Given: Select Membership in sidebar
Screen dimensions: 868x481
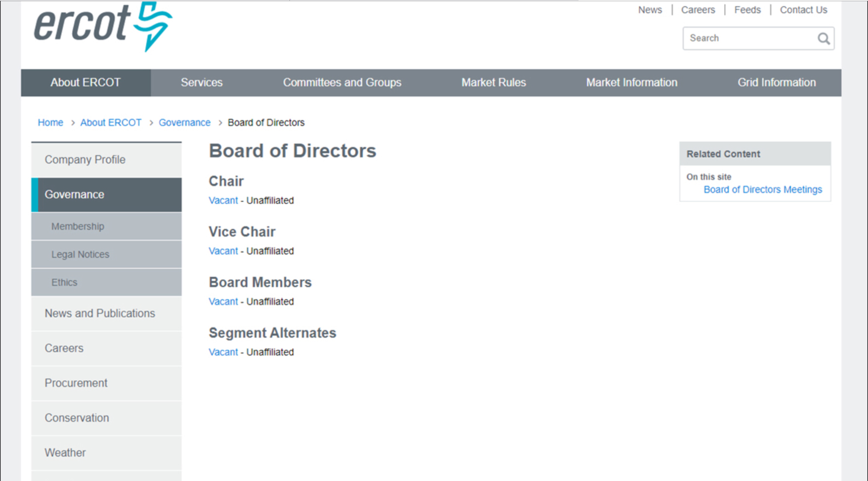Looking at the screenshot, I should (x=106, y=227).
